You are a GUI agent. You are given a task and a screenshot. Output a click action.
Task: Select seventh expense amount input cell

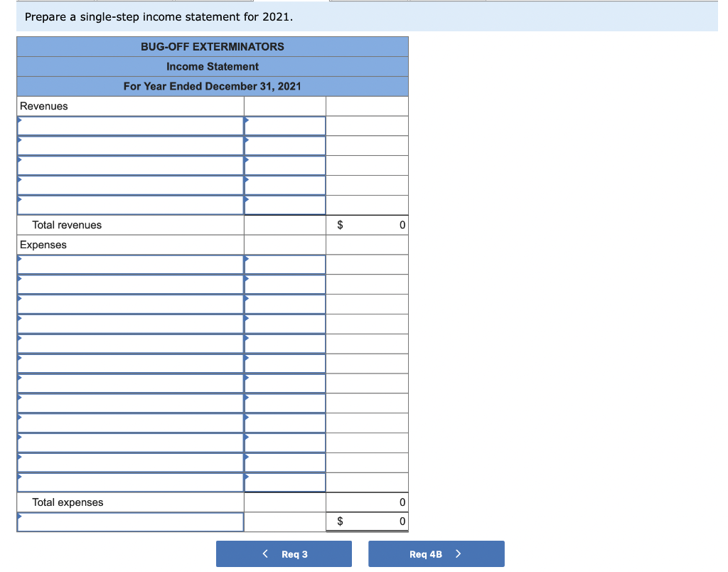(x=285, y=383)
